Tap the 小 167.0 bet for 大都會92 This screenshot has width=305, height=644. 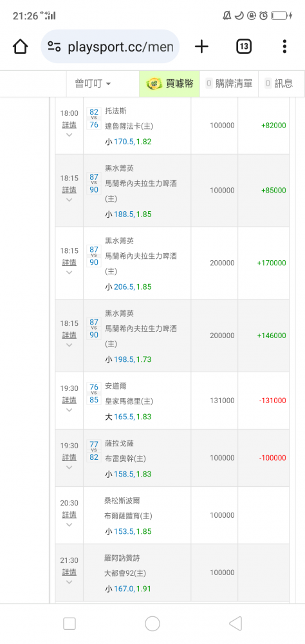coord(128,589)
